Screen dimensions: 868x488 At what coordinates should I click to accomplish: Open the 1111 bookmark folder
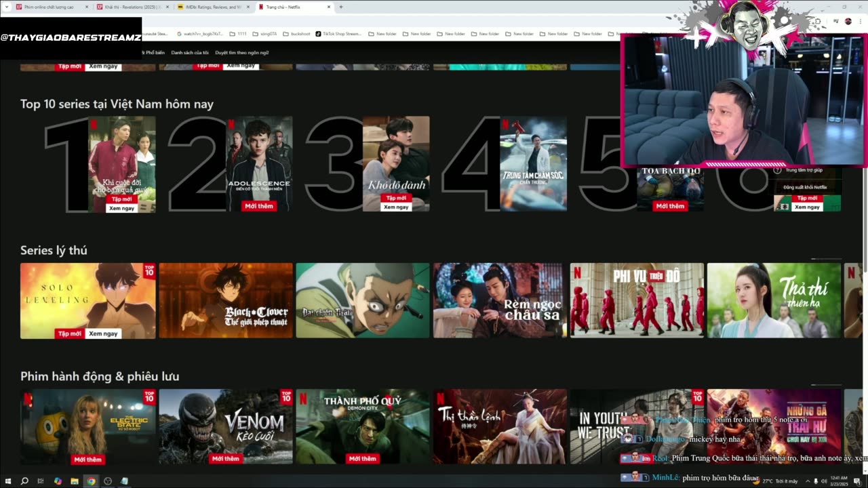pos(238,33)
